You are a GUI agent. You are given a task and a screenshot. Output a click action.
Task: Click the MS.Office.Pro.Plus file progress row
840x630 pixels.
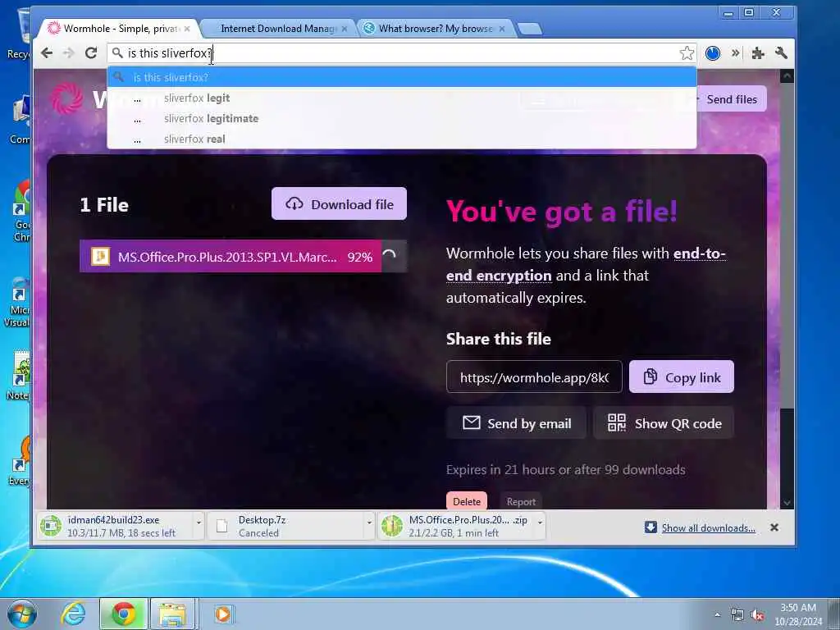(243, 257)
